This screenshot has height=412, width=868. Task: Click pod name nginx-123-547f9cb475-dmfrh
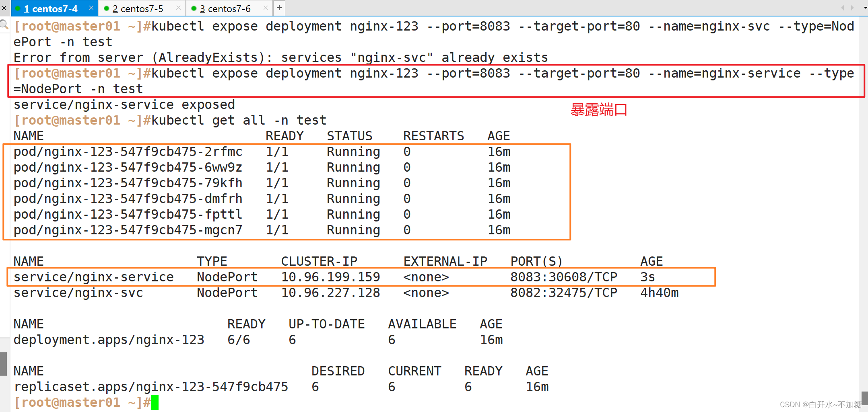128,199
